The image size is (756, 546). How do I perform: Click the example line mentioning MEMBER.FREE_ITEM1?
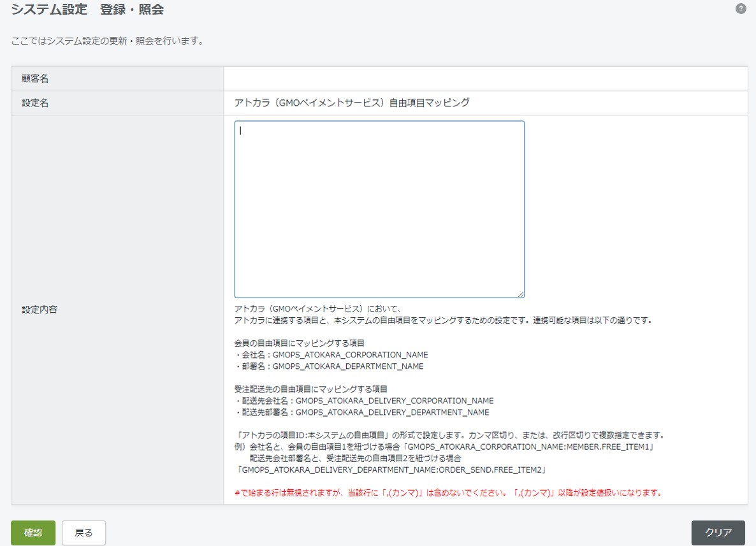click(x=446, y=447)
